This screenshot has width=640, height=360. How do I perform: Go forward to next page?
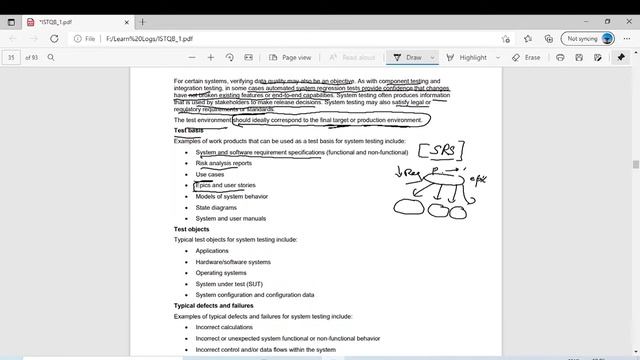coord(33,39)
